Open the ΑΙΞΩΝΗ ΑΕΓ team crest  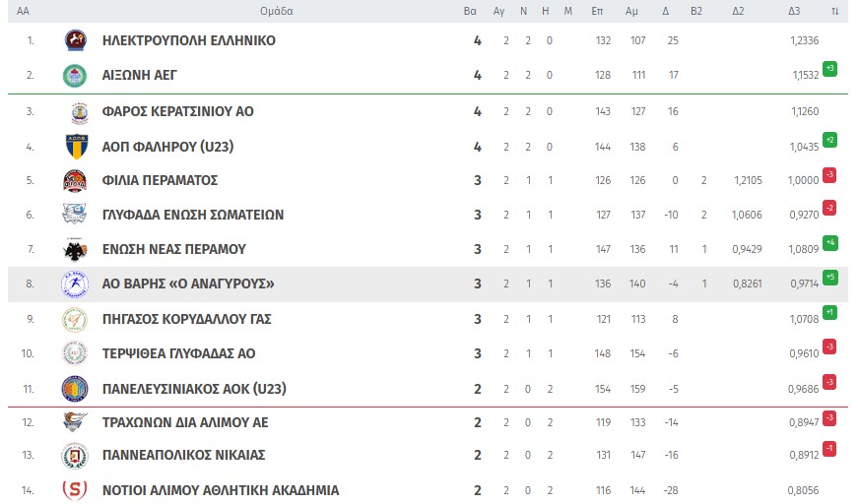(x=75, y=76)
